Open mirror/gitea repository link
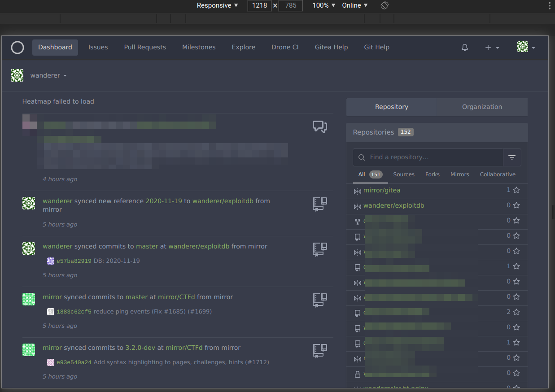The width and height of the screenshot is (555, 392). (x=382, y=191)
